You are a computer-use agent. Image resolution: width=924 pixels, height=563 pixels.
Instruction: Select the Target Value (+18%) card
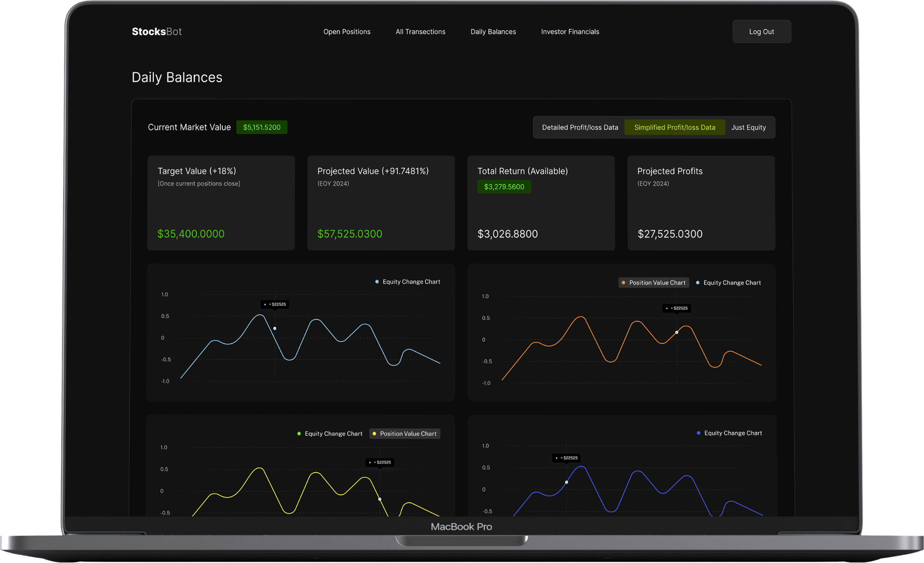[x=221, y=203]
